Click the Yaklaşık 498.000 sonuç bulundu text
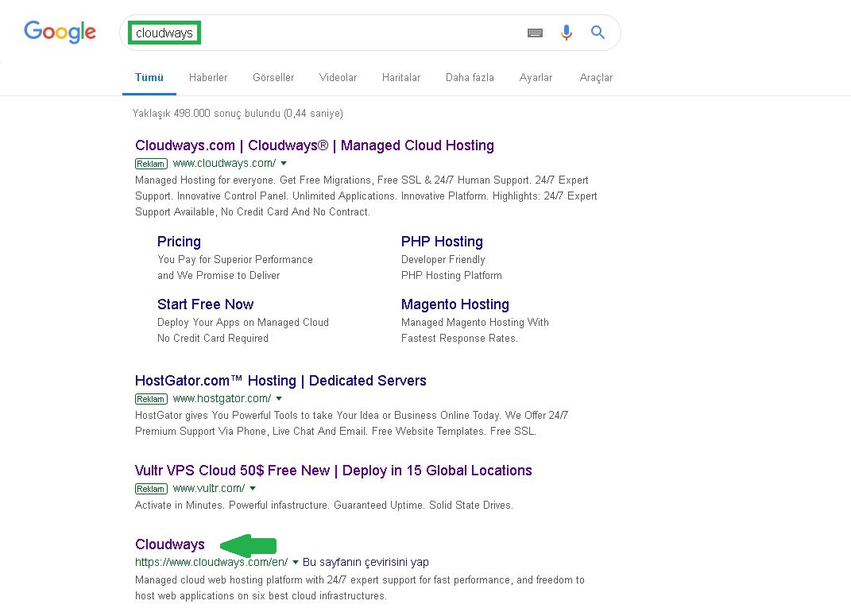 coord(238,114)
